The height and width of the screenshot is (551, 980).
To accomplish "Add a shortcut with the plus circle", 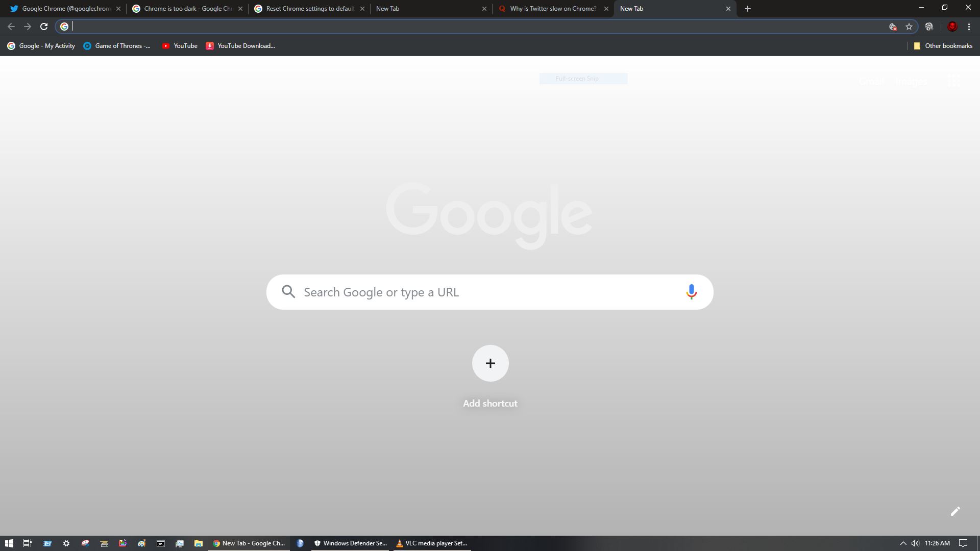I will click(x=490, y=363).
